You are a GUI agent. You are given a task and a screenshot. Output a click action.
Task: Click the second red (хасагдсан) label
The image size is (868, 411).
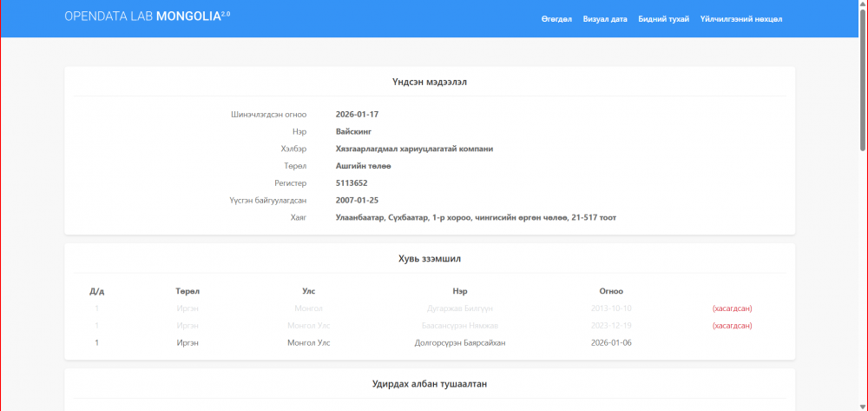point(731,325)
